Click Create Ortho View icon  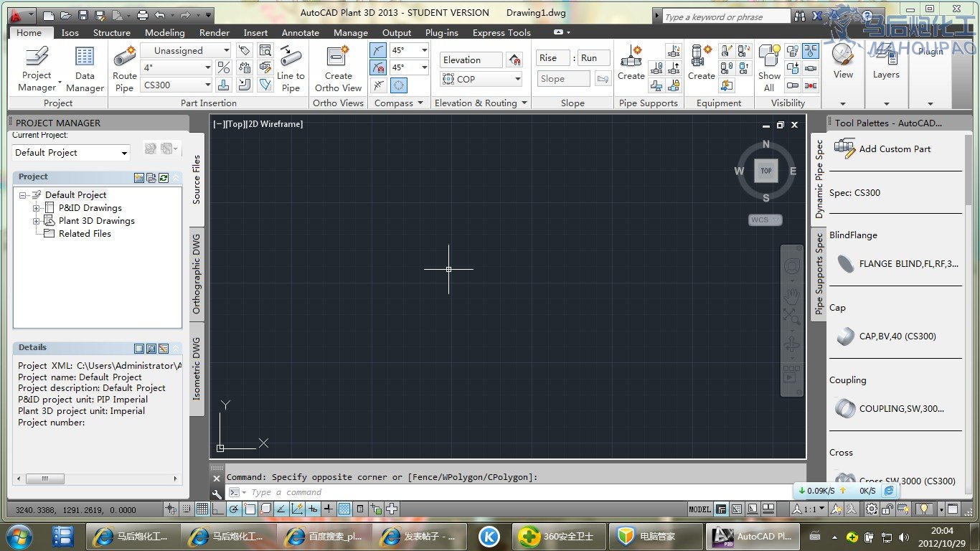click(x=338, y=69)
